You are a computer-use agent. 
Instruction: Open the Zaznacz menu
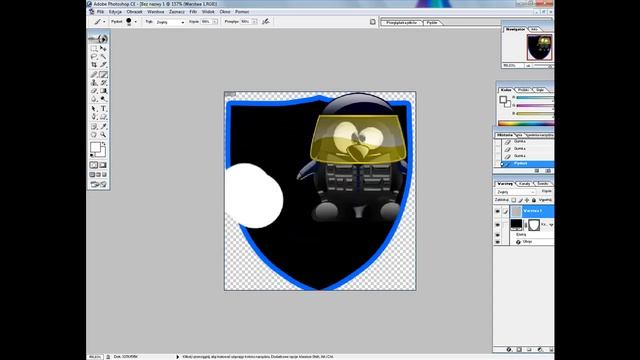[x=177, y=12]
